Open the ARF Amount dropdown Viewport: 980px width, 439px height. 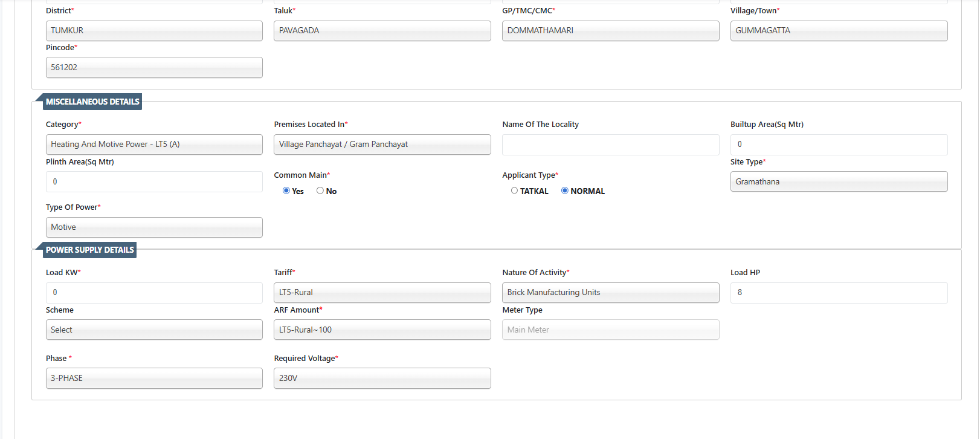pos(382,330)
